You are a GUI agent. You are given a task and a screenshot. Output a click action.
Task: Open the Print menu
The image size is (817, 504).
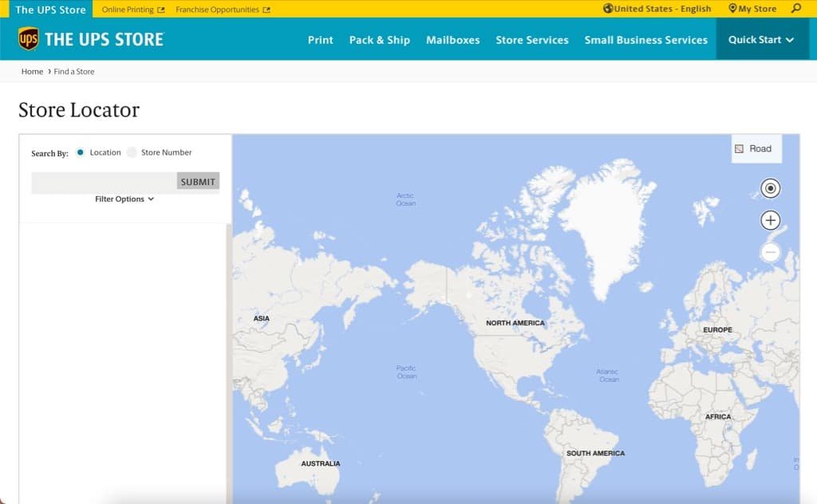pos(320,40)
